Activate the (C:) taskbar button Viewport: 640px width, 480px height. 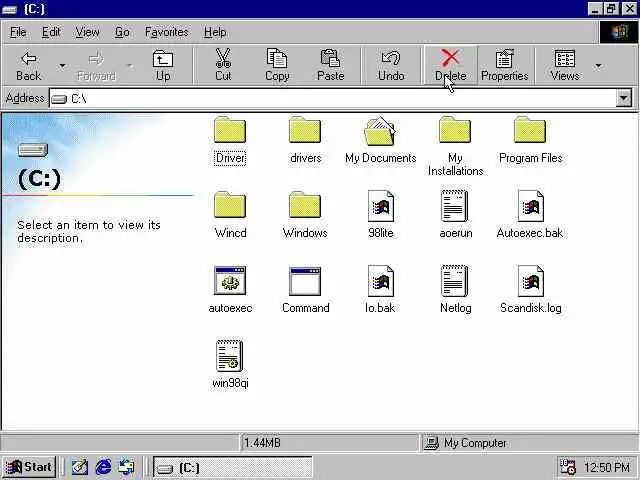point(233,467)
